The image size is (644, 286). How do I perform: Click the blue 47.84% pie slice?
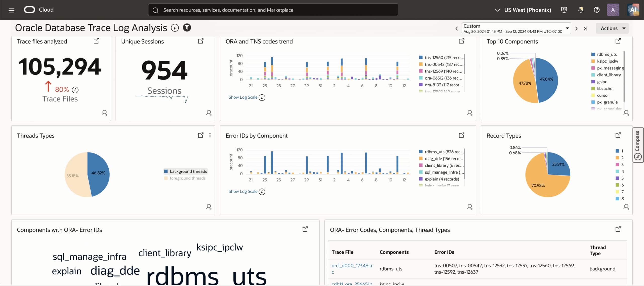[547, 81]
